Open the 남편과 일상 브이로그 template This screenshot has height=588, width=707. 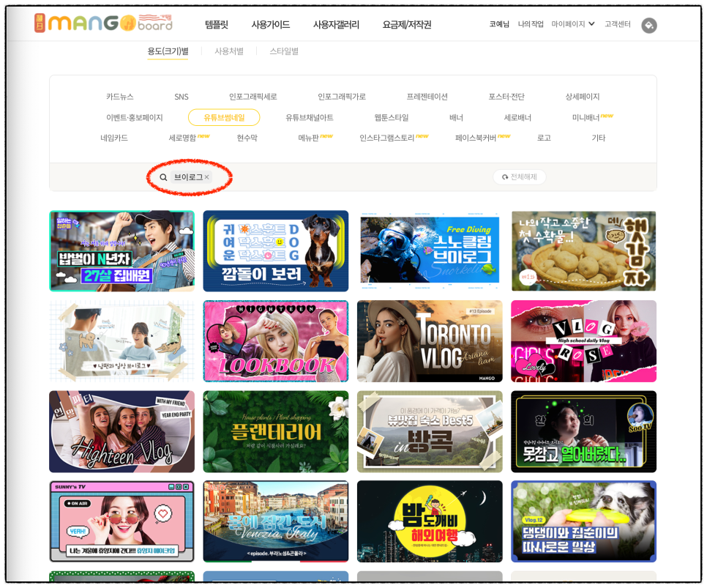[x=121, y=341]
